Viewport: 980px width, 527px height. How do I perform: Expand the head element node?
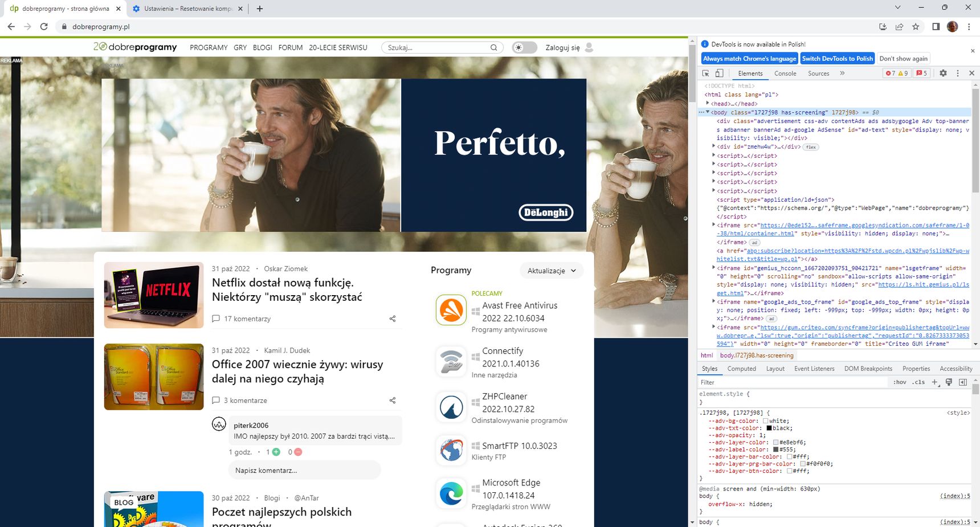pos(708,103)
